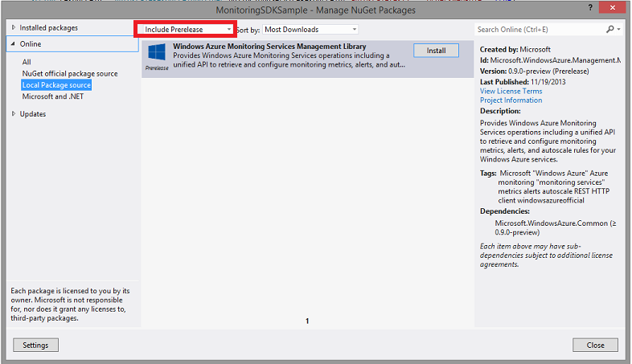
Task: Click page number 1 in results
Action: click(x=307, y=321)
